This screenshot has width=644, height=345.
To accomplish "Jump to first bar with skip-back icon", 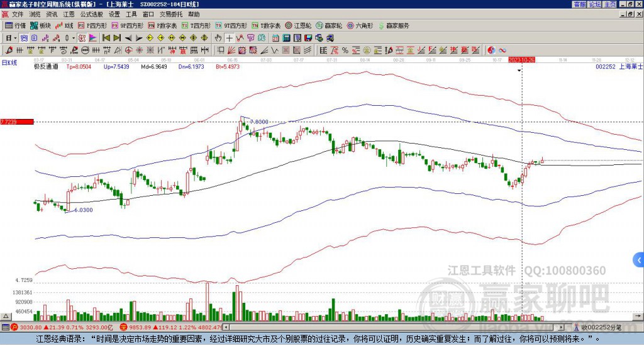I will 106,38.
